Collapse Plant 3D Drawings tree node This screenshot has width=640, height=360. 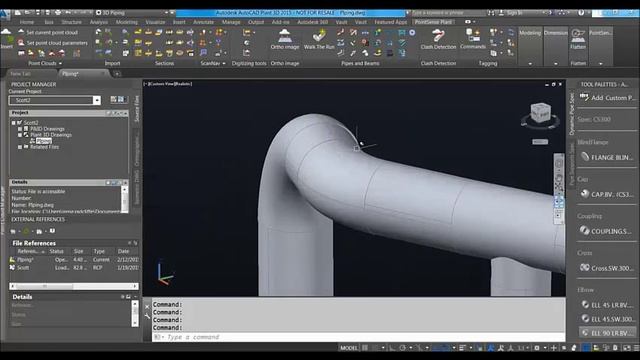(20, 135)
